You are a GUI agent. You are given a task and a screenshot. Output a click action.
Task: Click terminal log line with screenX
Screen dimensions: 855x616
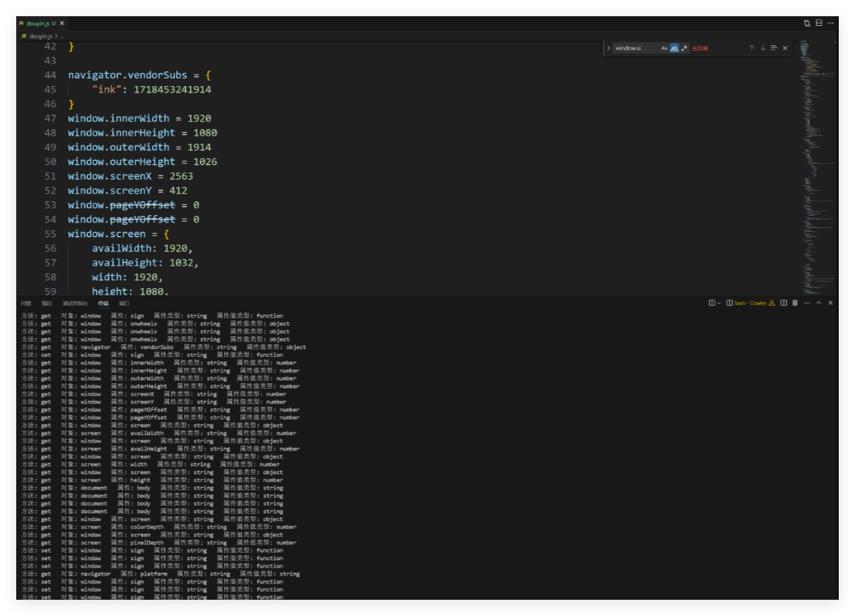coord(153,394)
